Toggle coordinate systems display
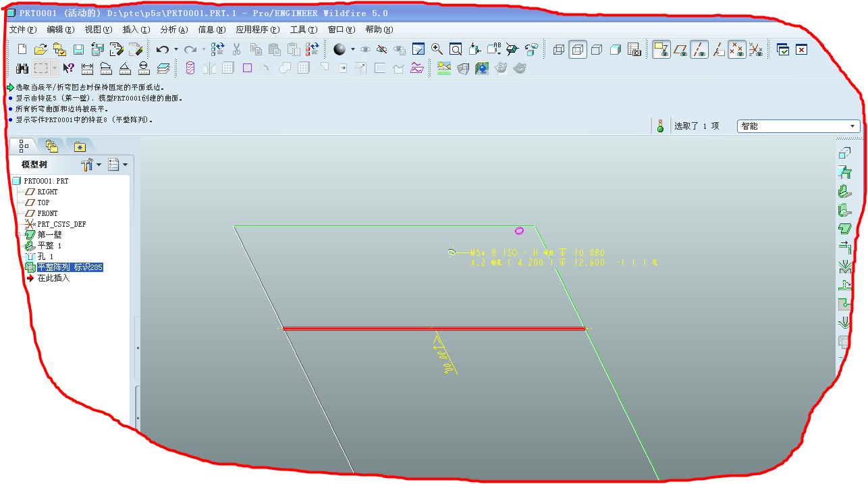Viewport: 868px width, 484px height. (756, 49)
